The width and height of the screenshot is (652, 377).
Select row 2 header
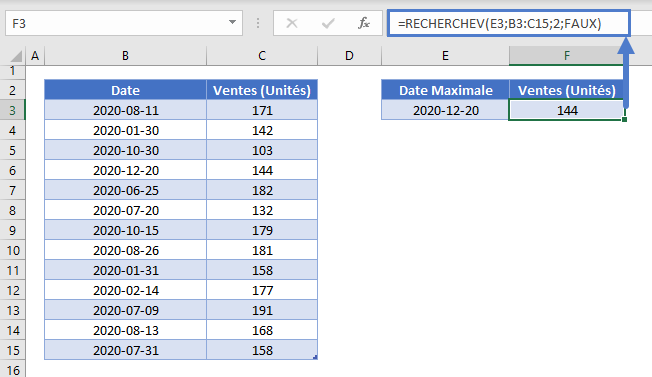(x=12, y=90)
